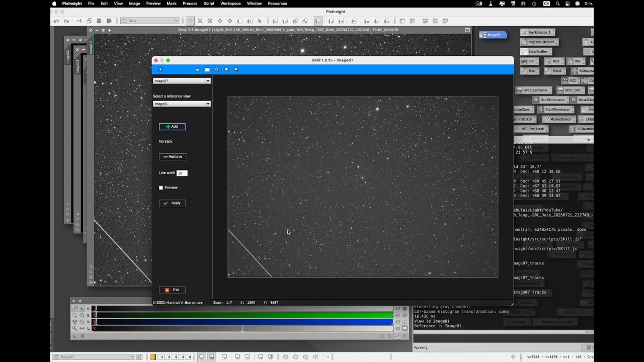Open the Resources menu
Screen dimensions: 644x362
click(277, 4)
